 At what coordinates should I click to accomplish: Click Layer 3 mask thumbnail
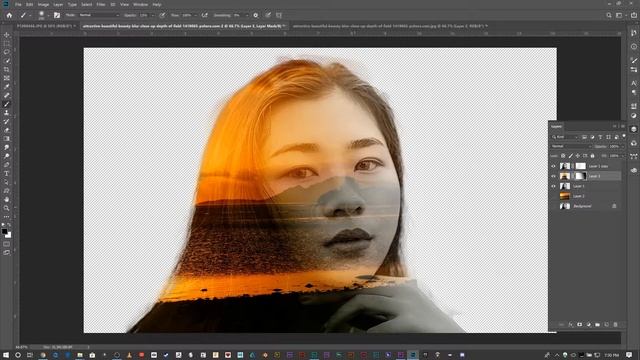click(580, 176)
